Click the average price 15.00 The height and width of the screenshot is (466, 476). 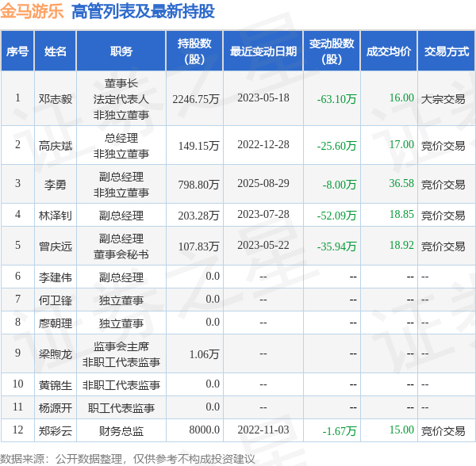tap(401, 430)
